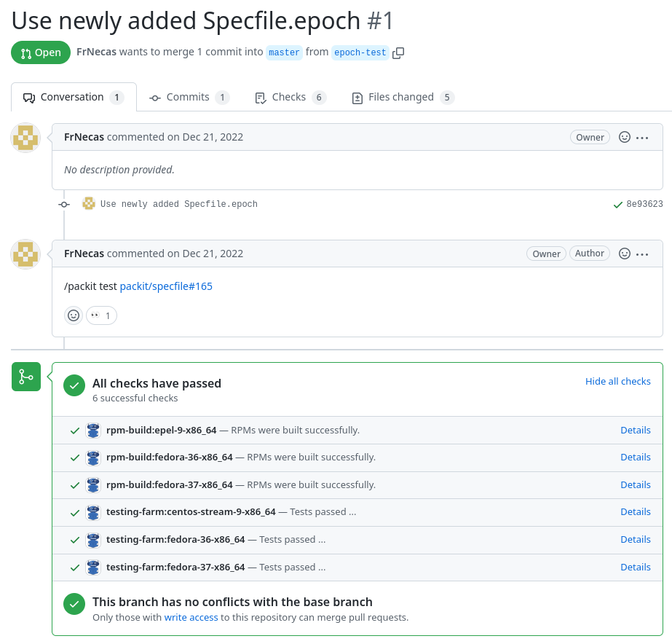Viewport: 672px width, 644px height.
Task: Click the master base branch label
Action: click(284, 52)
